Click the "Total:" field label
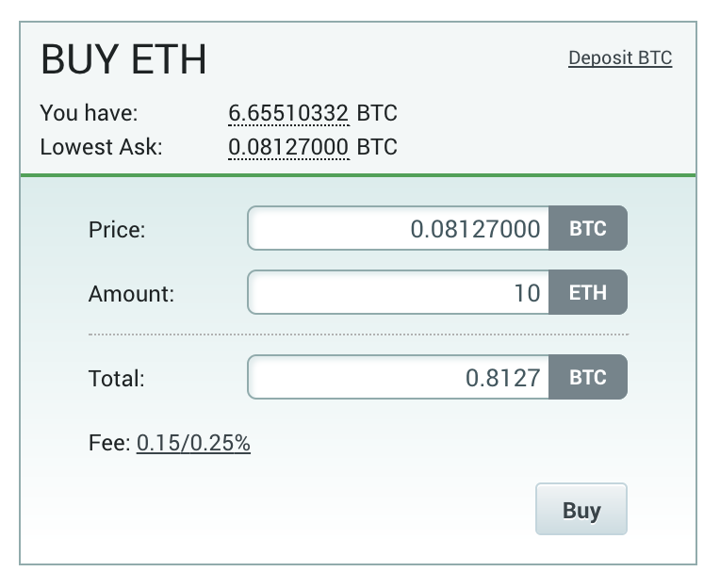 [116, 379]
